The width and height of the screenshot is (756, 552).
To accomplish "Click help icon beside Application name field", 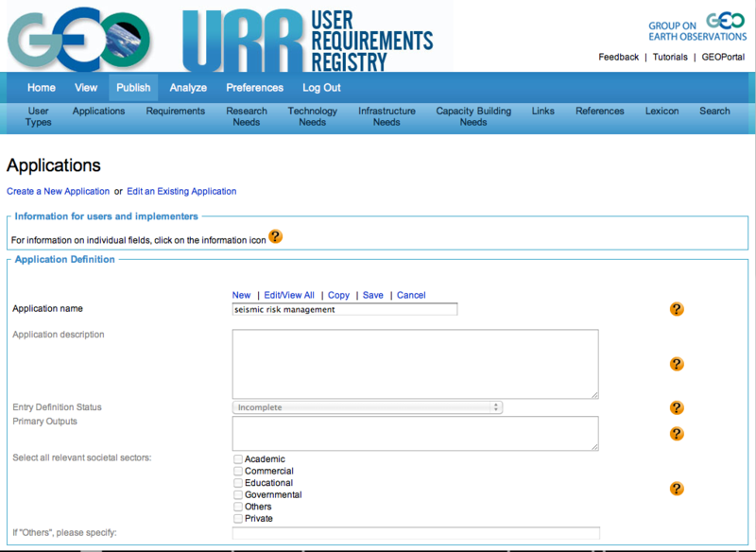I will (677, 309).
